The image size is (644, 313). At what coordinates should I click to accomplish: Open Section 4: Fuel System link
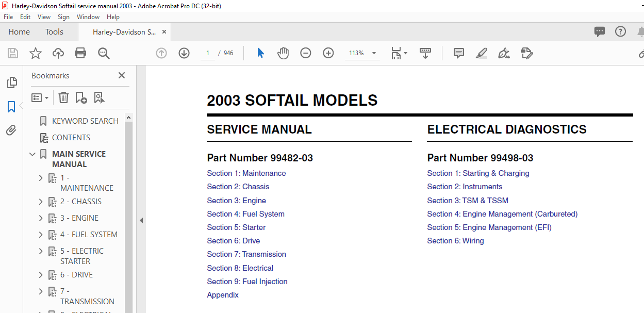coord(246,214)
